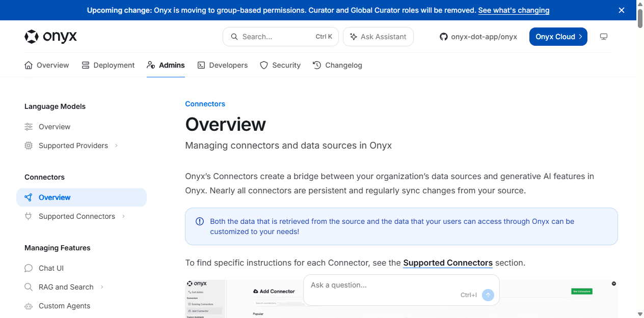Screen dimensions: 644x318
Task: Expand the Supported Connectors chevron
Action: [x=123, y=216]
